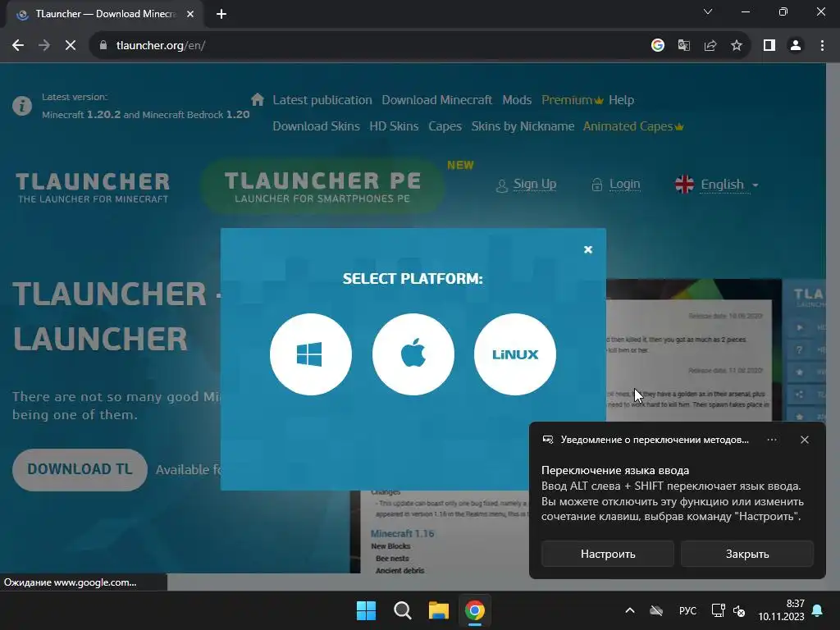Click Настроить in the notification

click(x=608, y=554)
